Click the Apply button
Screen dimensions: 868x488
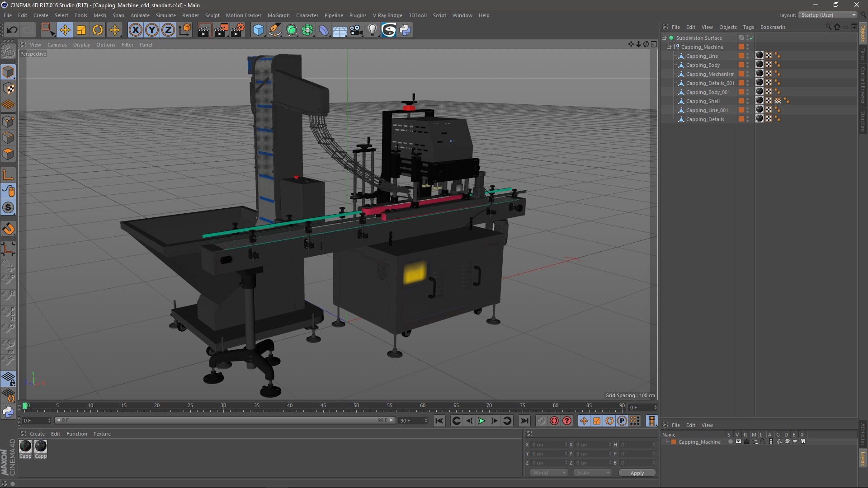tap(637, 473)
